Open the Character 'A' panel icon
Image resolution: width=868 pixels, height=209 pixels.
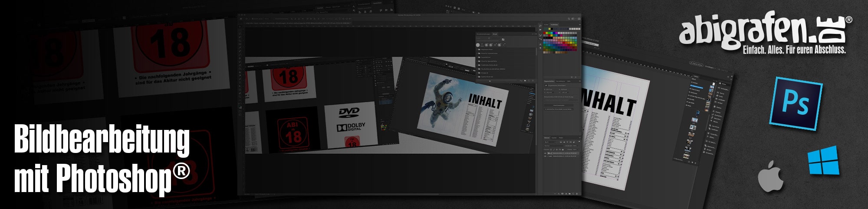click(540, 44)
